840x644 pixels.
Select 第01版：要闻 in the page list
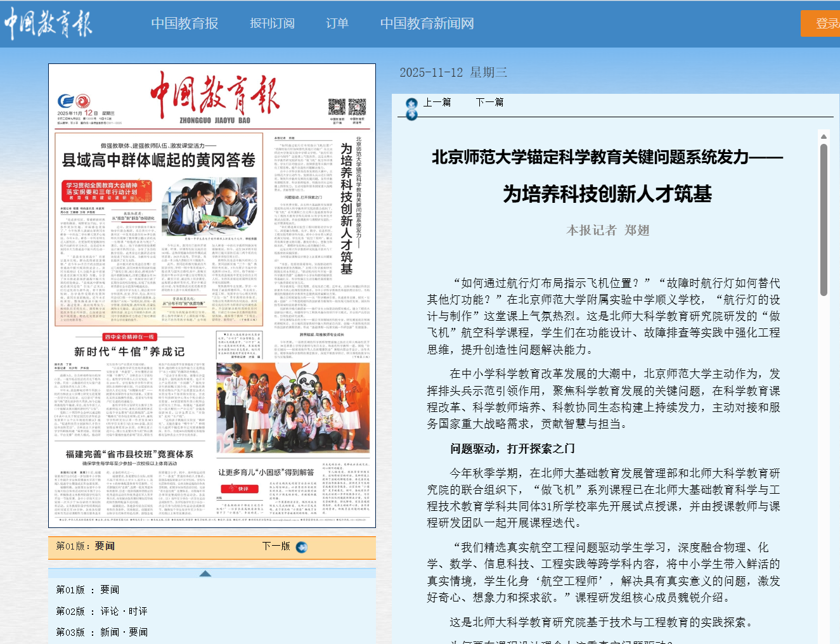[87, 590]
